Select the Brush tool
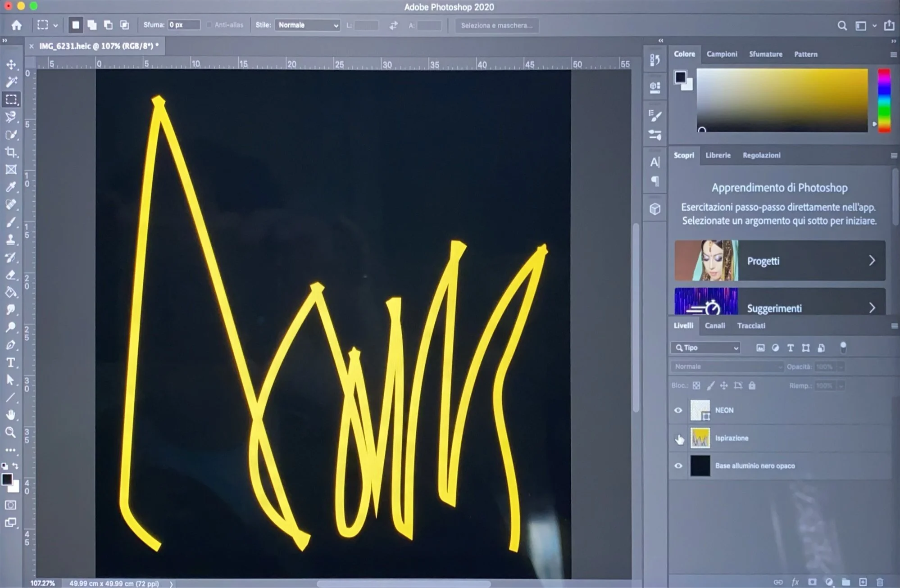900x588 pixels. (11, 222)
